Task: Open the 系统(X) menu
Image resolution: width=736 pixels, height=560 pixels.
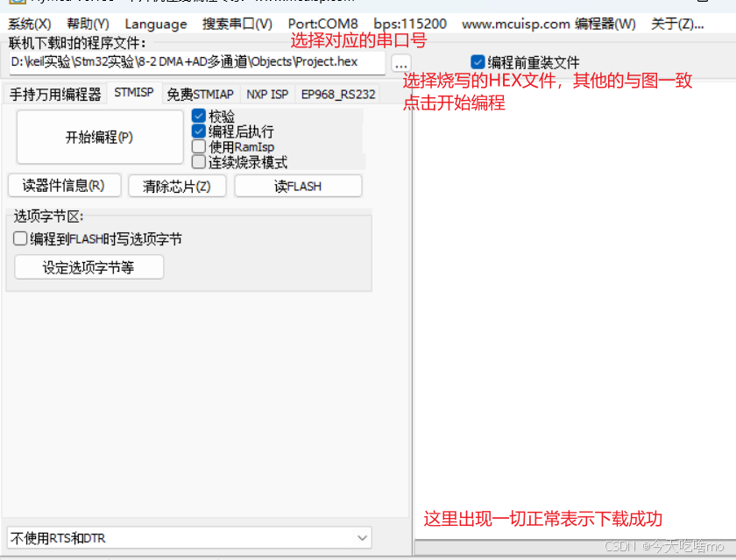Action: click(x=30, y=24)
